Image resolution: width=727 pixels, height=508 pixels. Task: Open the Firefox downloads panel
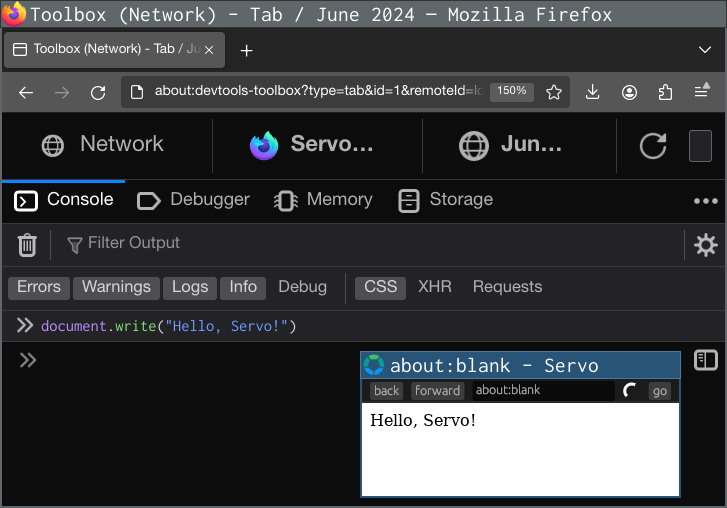593,92
